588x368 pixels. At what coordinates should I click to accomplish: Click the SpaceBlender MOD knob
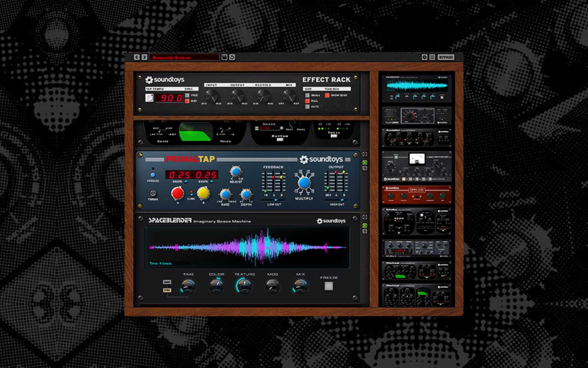(272, 286)
